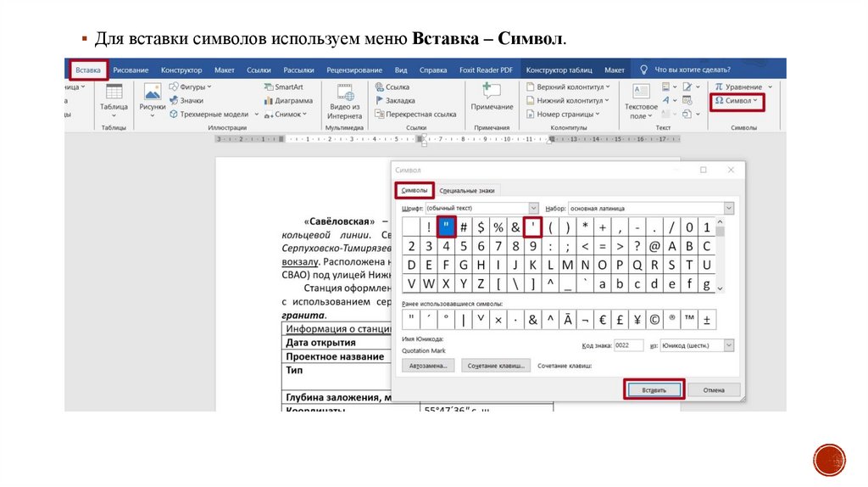Click the Значки icons button
Screen dimensions: 868x487
coord(186,100)
